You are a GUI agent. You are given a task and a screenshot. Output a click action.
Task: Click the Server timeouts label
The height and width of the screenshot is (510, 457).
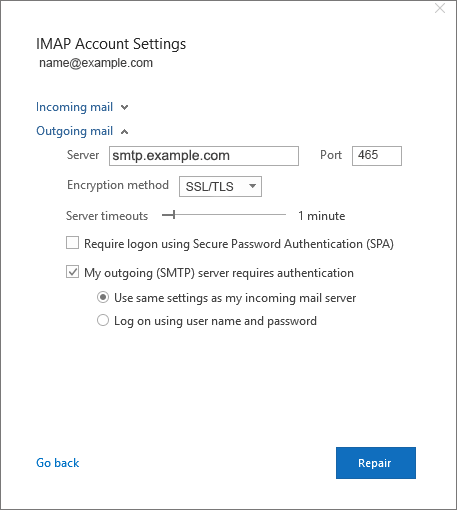[107, 216]
